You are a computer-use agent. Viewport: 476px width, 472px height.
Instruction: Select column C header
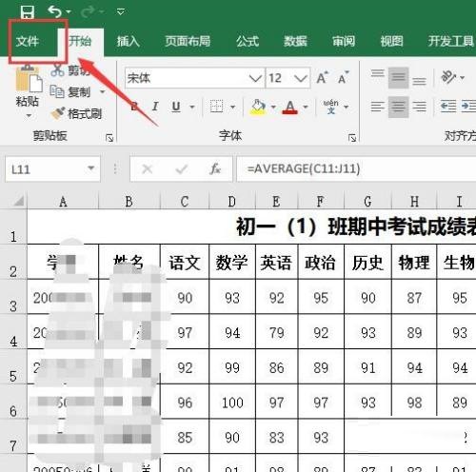click(185, 202)
